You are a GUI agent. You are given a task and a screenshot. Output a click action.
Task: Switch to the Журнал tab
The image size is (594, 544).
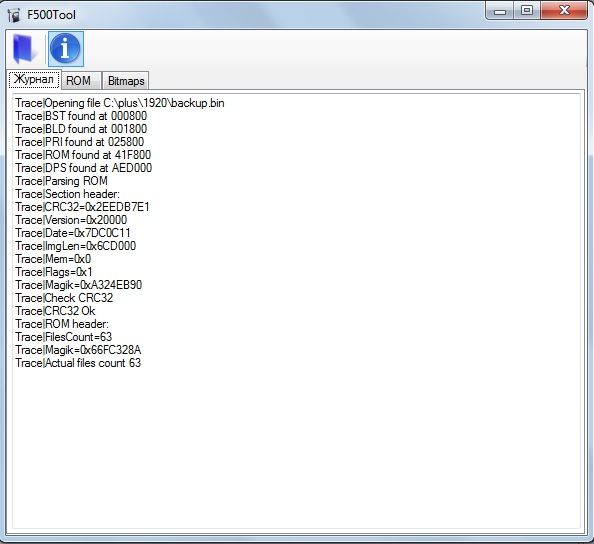tap(34, 80)
